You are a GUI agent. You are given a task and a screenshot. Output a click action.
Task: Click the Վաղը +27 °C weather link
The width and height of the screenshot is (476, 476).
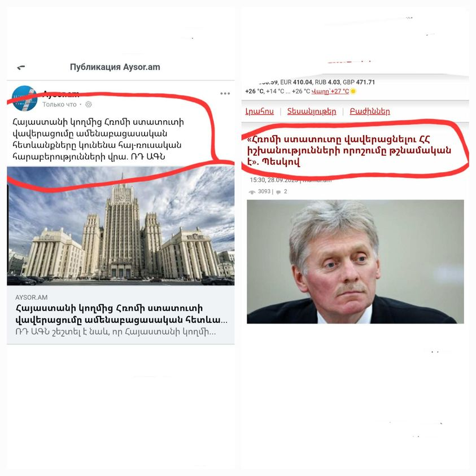(330, 91)
